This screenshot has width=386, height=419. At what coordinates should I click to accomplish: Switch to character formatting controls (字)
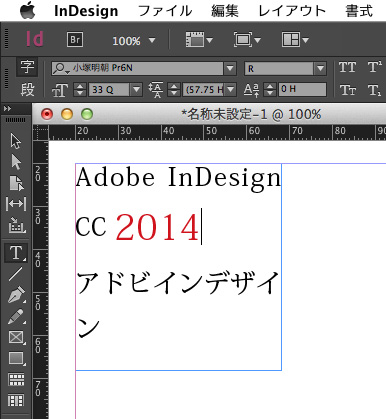(x=27, y=67)
